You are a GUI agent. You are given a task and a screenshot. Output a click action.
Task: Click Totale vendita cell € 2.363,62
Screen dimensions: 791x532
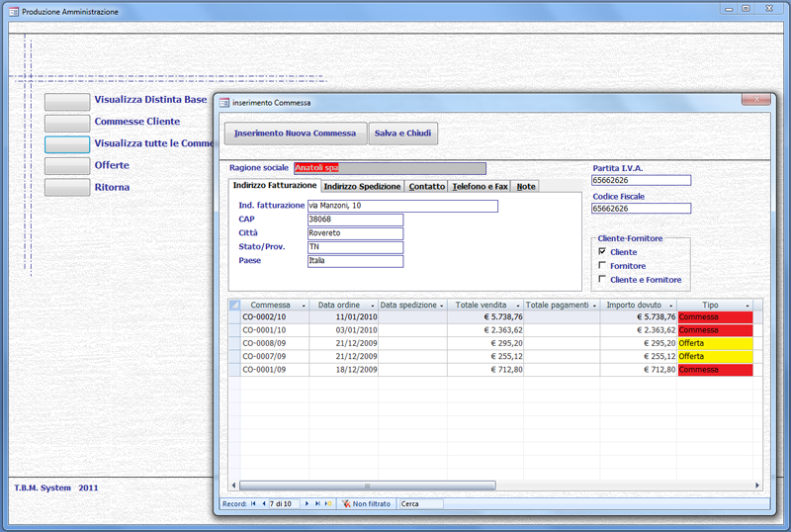pyautogui.click(x=485, y=330)
